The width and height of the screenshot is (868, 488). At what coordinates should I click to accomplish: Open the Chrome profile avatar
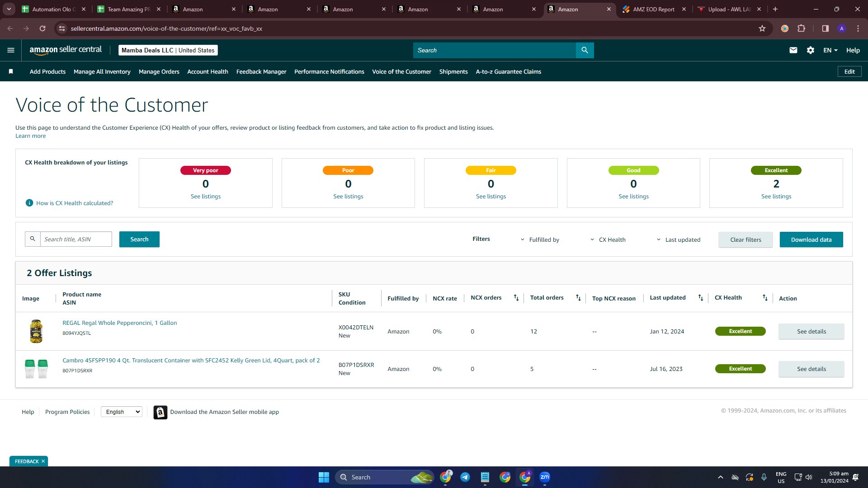(842, 28)
